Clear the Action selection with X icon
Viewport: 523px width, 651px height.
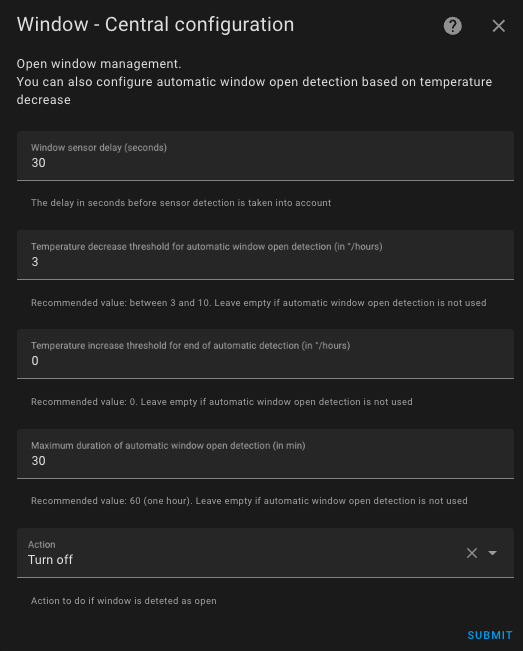472,553
